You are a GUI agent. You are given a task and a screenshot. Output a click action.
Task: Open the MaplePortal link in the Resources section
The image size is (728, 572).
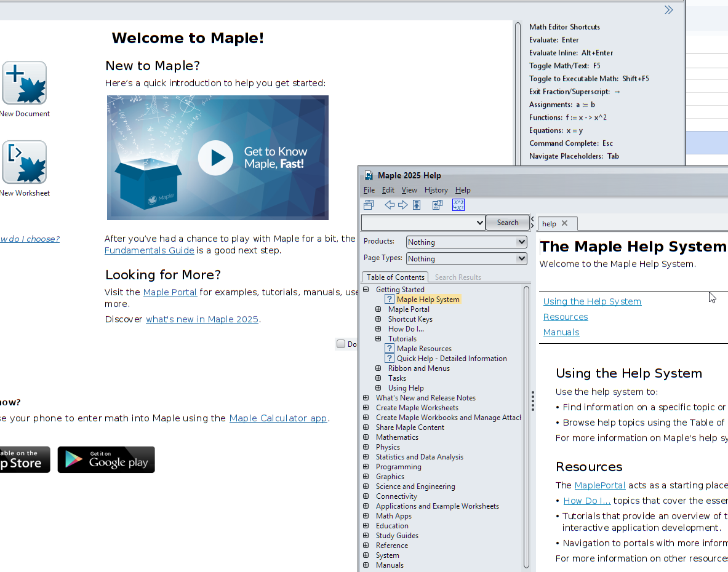point(600,485)
